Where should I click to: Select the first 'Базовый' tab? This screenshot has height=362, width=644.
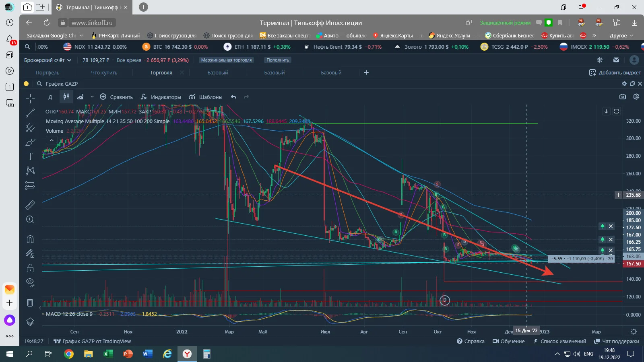218,72
